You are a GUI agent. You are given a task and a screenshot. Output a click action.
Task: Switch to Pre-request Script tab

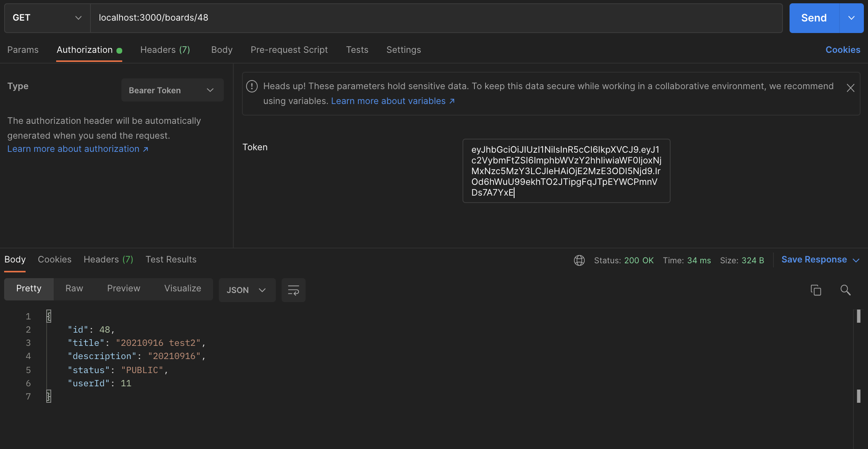pos(289,50)
